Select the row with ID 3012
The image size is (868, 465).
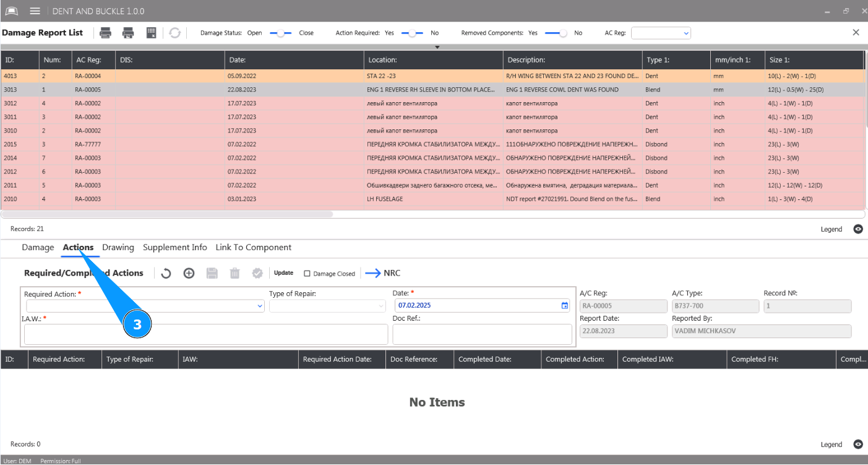[433, 103]
